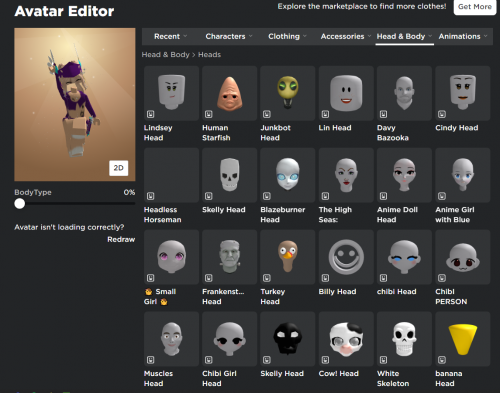Select the Cow! Head thumbnail
This screenshot has width=500, height=393.
tap(346, 339)
